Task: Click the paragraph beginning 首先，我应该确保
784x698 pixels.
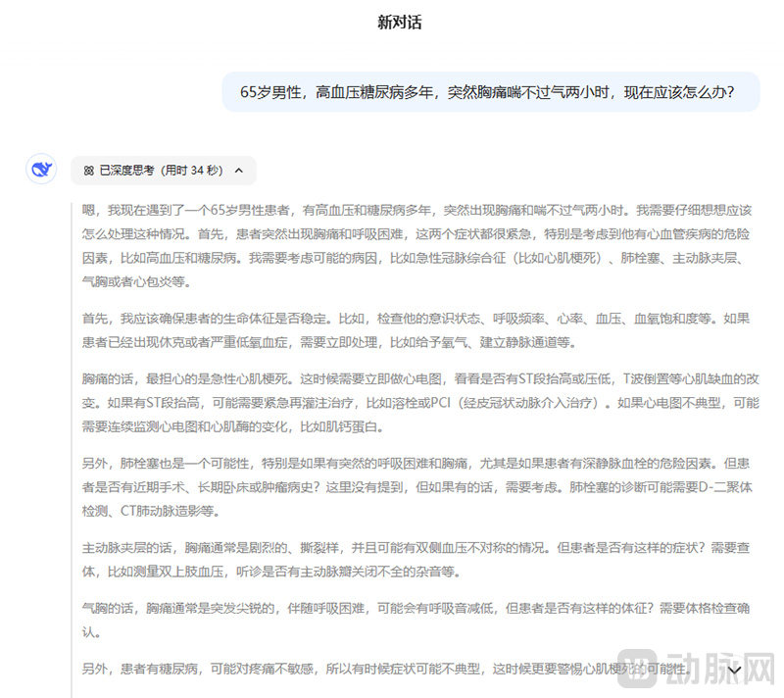Action: [x=416, y=330]
